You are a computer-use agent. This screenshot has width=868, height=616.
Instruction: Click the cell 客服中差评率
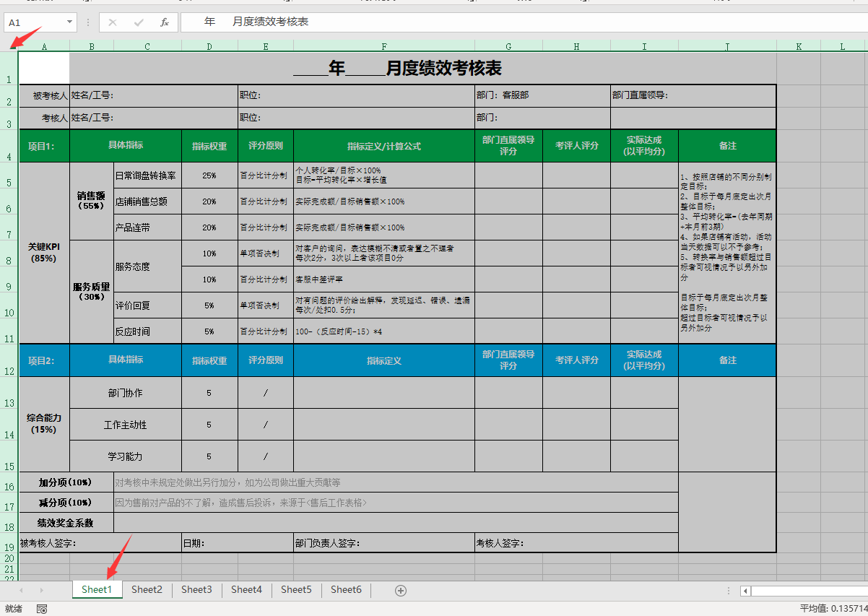coord(384,279)
